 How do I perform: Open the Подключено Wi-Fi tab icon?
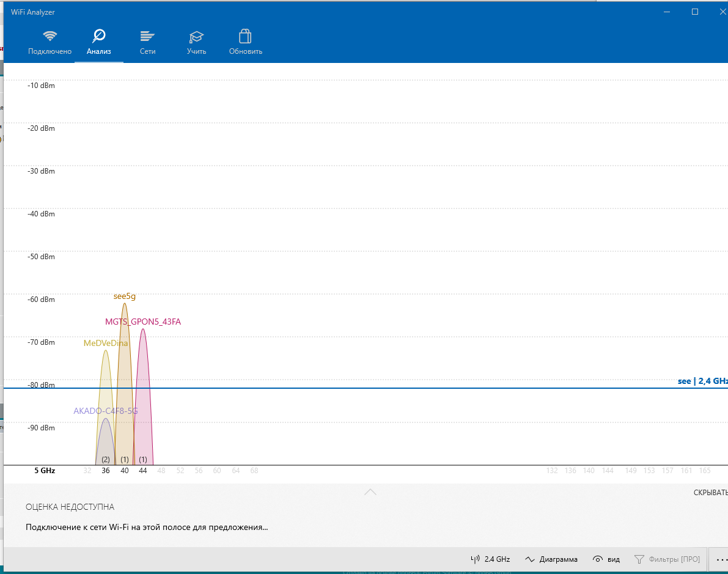pos(50,36)
